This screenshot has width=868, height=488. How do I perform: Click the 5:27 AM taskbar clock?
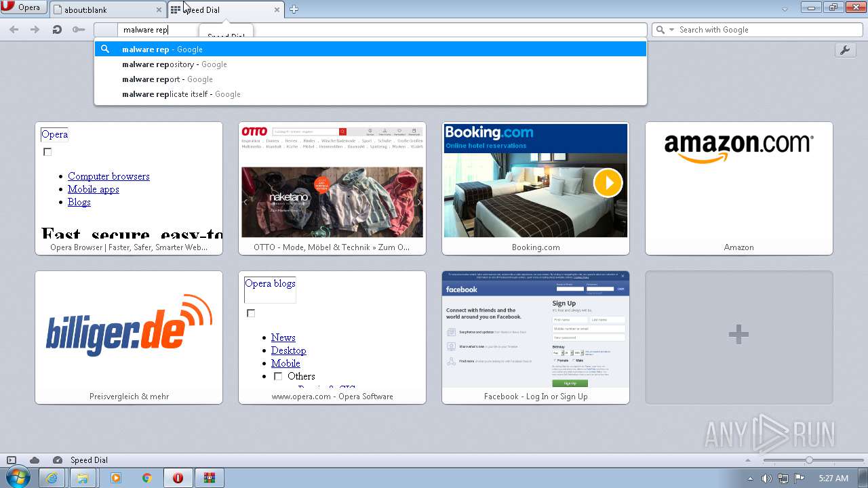(x=833, y=479)
